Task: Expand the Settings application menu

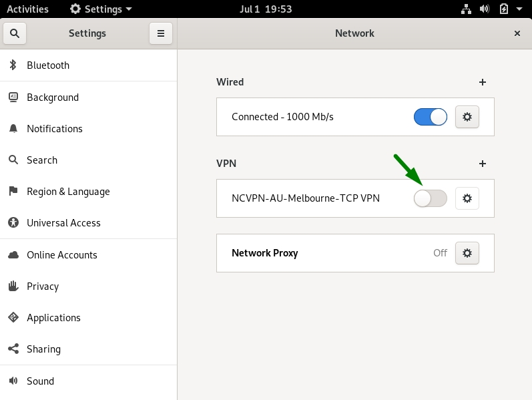Action: [101, 9]
